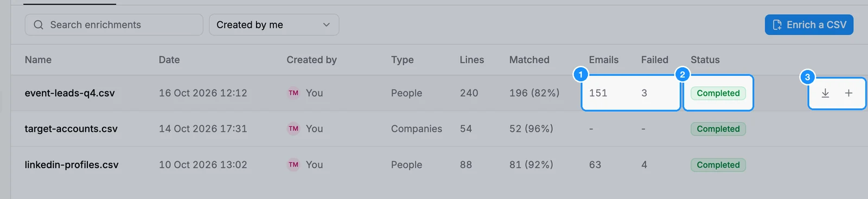The height and width of the screenshot is (199, 868).
Task: Click Completed badge for linkedin-profiles.csv
Action: pyautogui.click(x=718, y=165)
